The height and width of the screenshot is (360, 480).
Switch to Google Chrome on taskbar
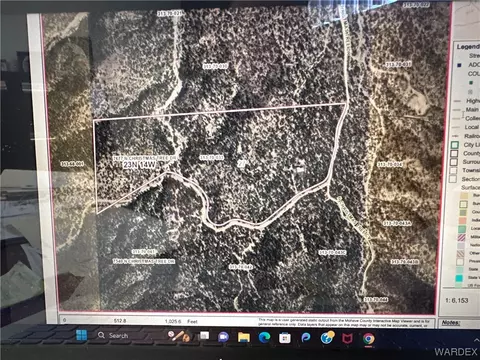(369, 339)
